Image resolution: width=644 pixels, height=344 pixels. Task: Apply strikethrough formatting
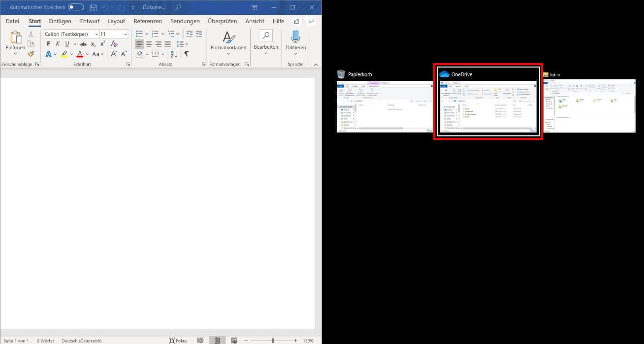click(83, 44)
